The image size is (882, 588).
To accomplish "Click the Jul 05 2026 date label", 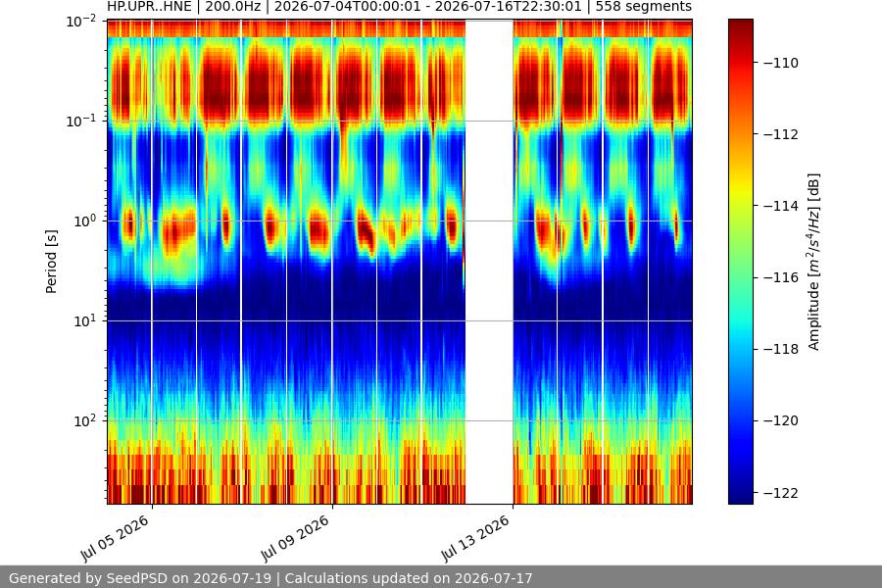I will pos(116,538).
